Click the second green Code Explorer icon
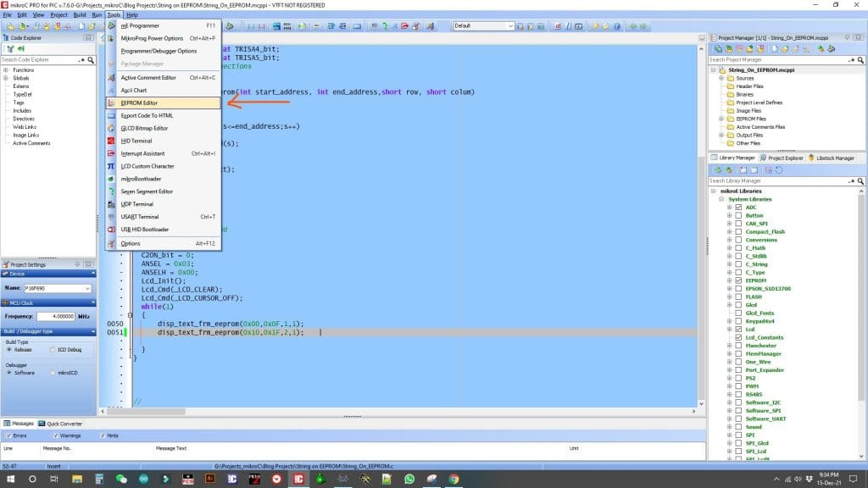The image size is (868, 488). (21, 48)
